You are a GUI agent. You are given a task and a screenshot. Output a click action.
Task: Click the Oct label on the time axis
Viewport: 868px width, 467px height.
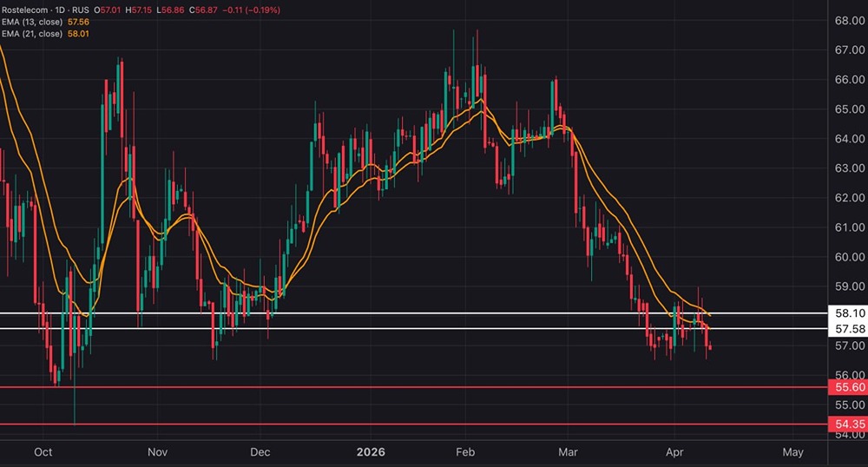coord(43,452)
